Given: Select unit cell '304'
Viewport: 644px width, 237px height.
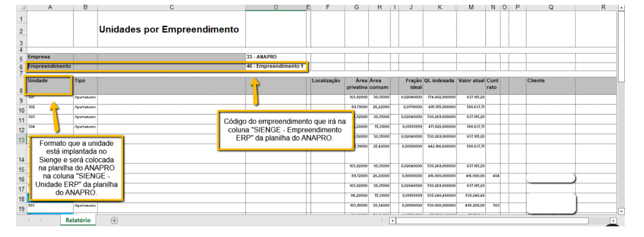Looking at the screenshot, I should coord(49,129).
